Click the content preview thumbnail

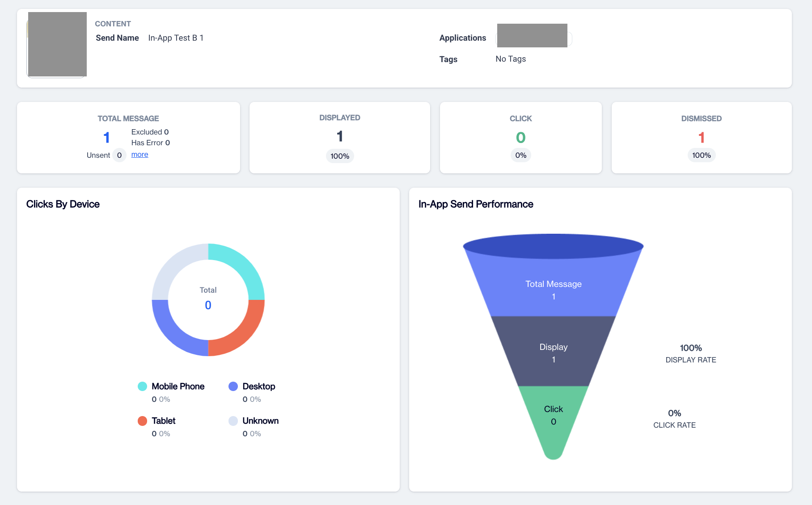coord(57,44)
